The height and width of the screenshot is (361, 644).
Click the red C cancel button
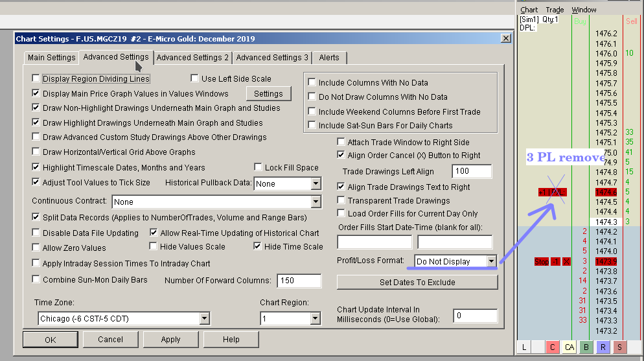tap(553, 348)
